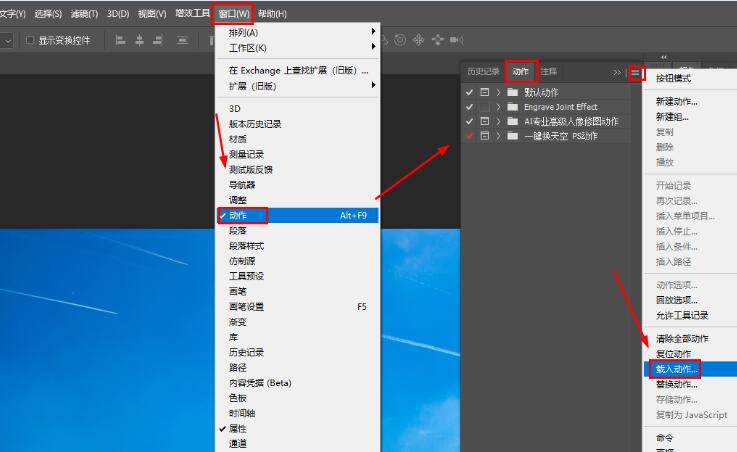737x452 pixels.
Task: Expand the Engrave Joint Effect folder
Action: click(499, 106)
